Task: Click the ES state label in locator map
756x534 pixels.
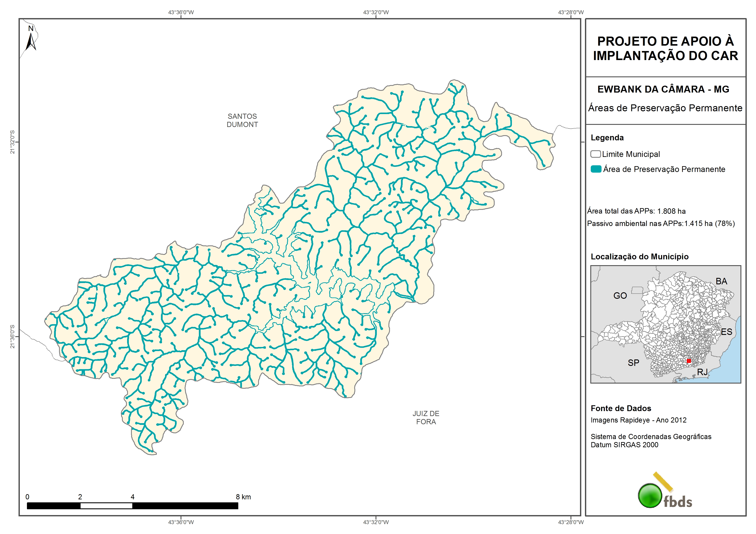Action: point(726,332)
